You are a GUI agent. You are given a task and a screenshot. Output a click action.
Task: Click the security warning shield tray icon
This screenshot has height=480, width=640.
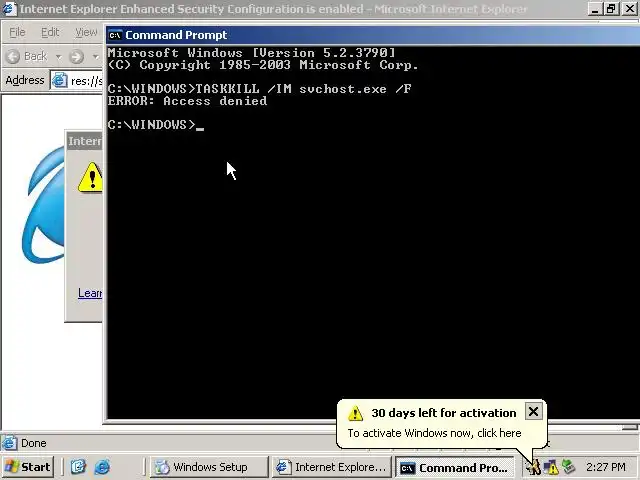coord(551,467)
